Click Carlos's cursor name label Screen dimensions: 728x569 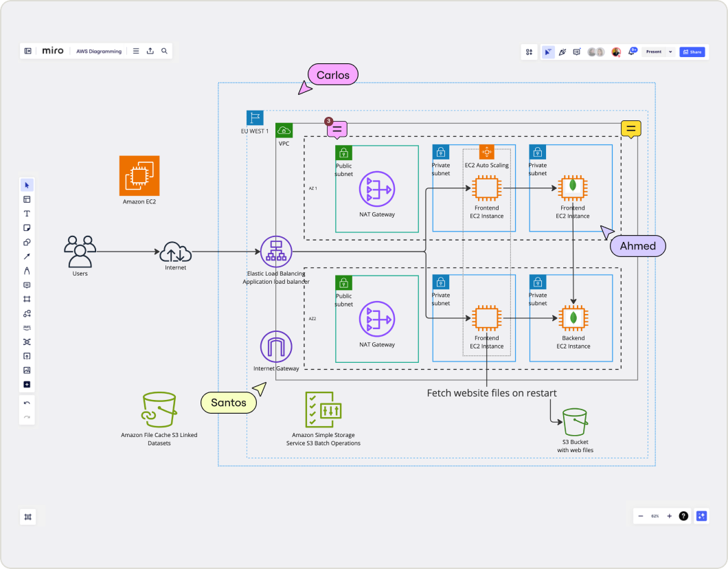click(333, 75)
